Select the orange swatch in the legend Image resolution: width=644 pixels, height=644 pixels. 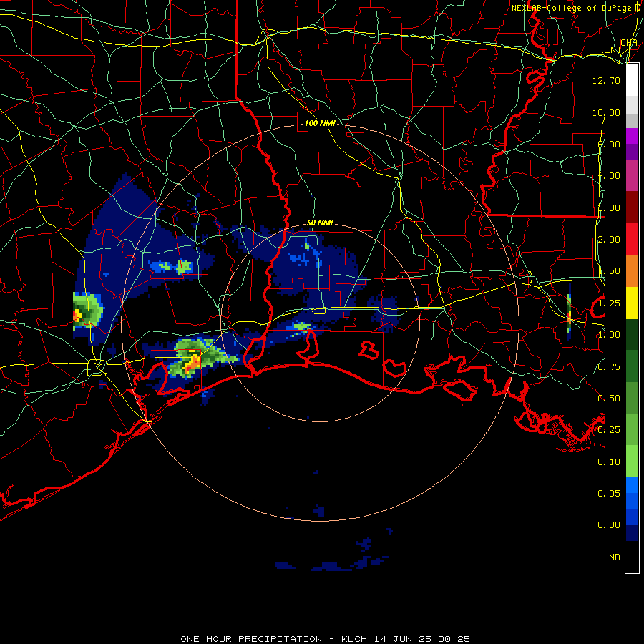tap(632, 271)
